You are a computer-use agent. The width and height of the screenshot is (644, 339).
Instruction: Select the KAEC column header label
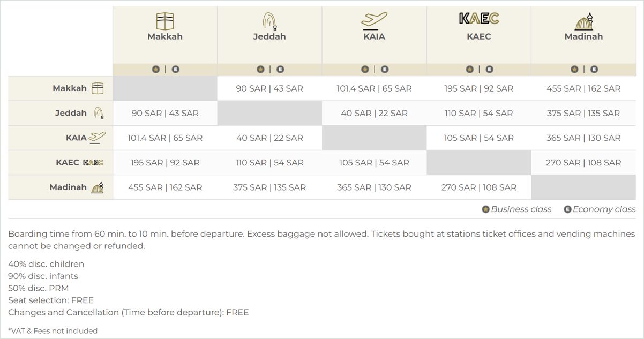479,37
